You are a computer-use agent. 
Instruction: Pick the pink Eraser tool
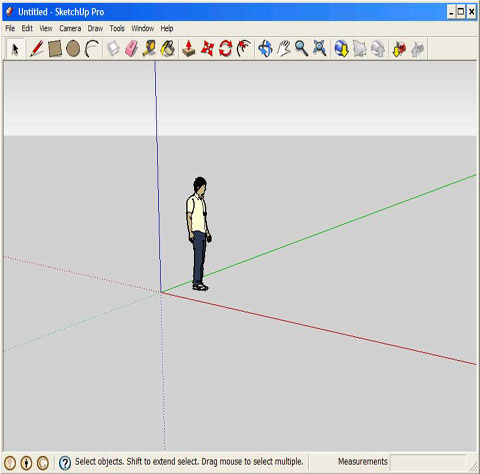[131, 49]
